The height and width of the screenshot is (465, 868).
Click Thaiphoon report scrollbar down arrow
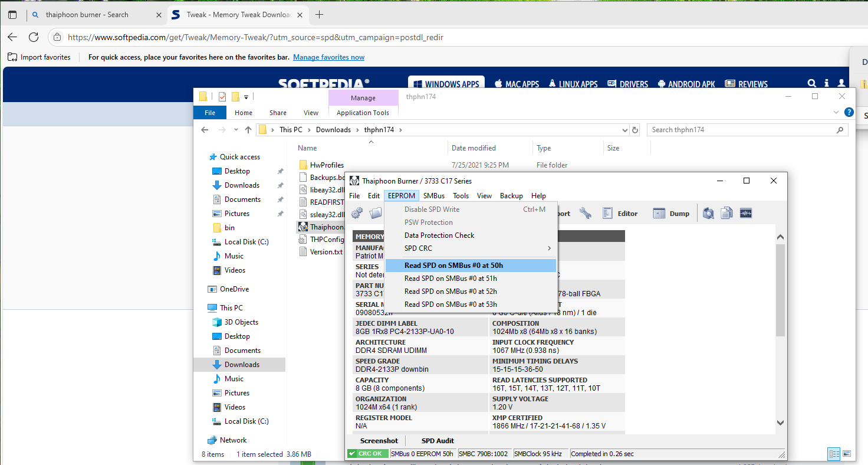click(x=780, y=423)
